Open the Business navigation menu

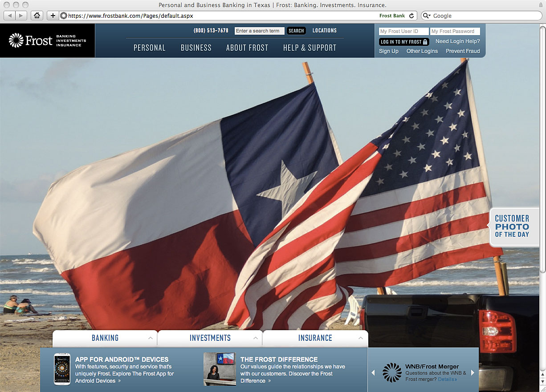tap(196, 48)
